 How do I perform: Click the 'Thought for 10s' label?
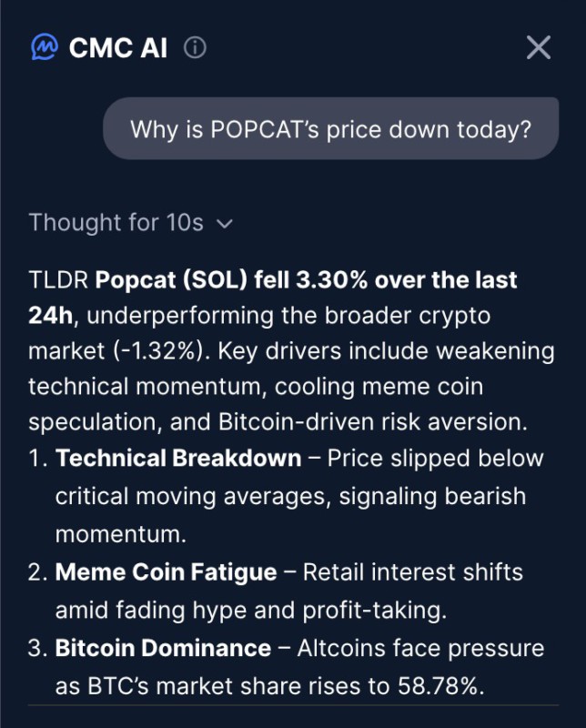pos(116,223)
